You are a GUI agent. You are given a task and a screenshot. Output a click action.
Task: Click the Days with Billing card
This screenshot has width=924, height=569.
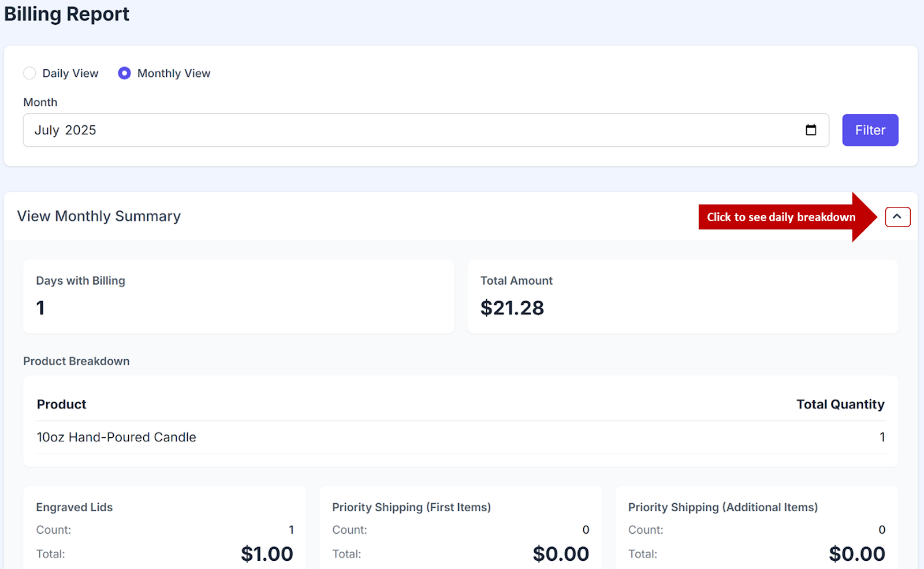[x=239, y=296]
